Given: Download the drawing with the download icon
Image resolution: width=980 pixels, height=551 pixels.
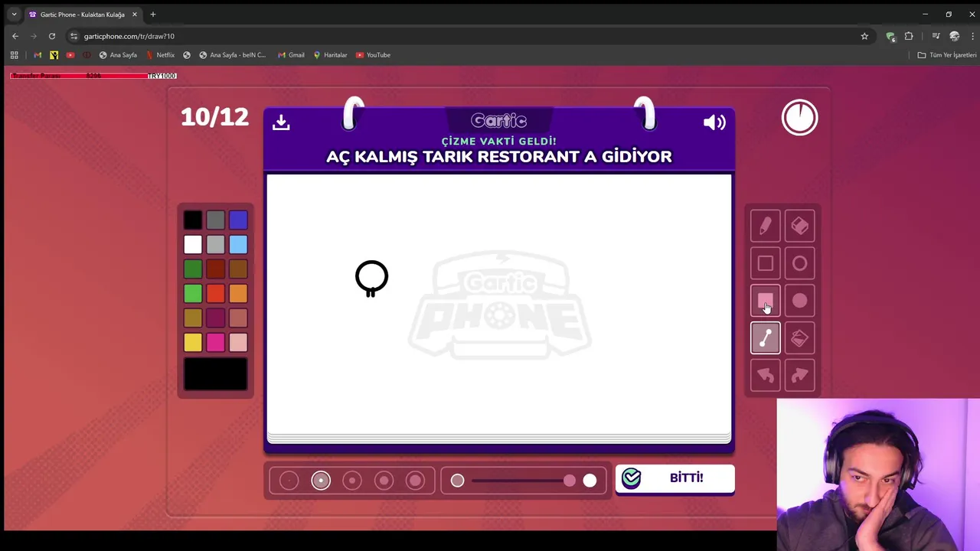Looking at the screenshot, I should 281,122.
